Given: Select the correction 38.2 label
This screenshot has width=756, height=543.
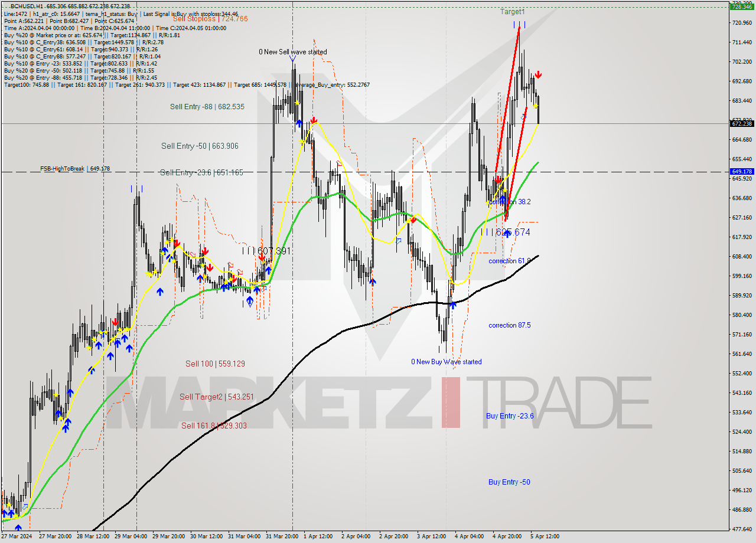Looking at the screenshot, I should (510, 202).
